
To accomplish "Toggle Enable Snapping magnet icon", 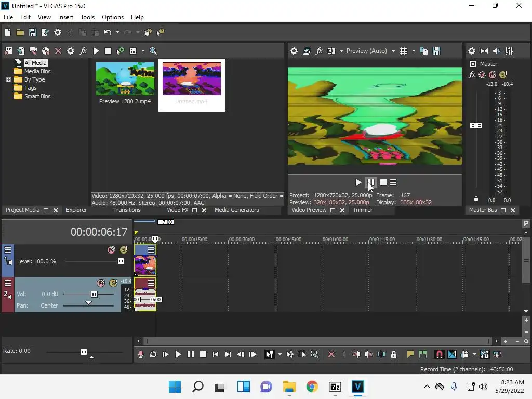I will [439, 354].
